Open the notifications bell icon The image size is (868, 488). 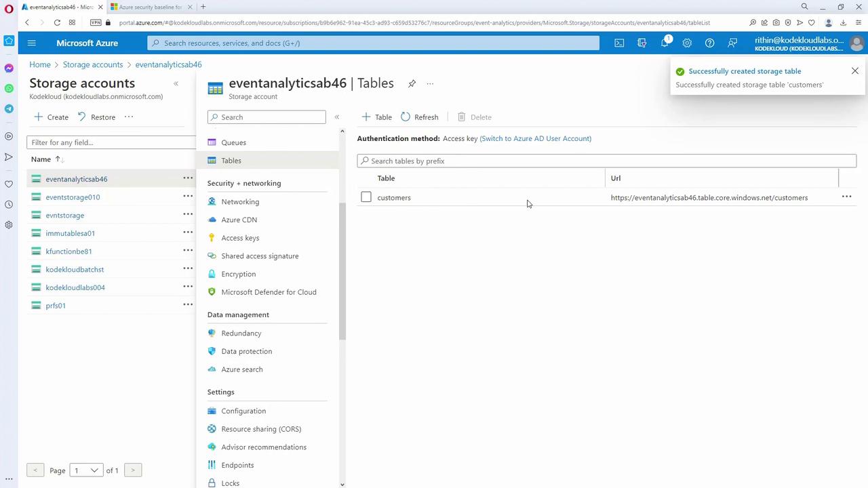coord(665,43)
